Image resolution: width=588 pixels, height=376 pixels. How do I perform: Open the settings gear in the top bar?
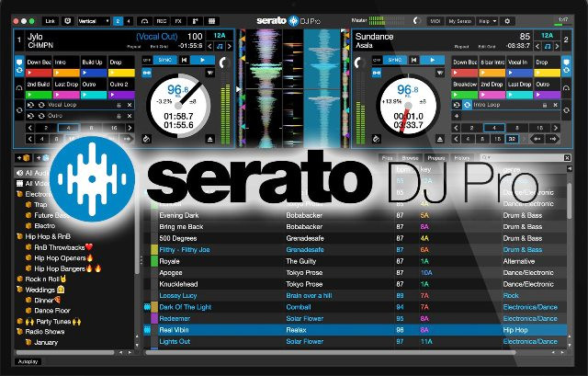tap(507, 21)
